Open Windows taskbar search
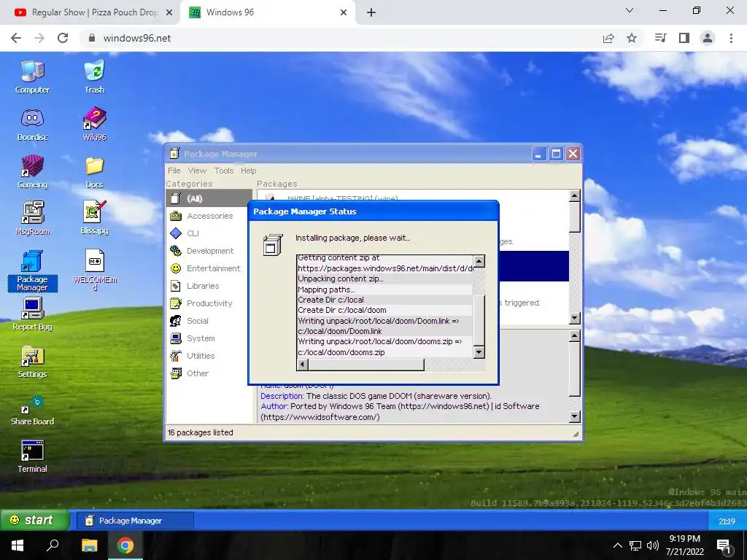The width and height of the screenshot is (747, 560). 53,545
